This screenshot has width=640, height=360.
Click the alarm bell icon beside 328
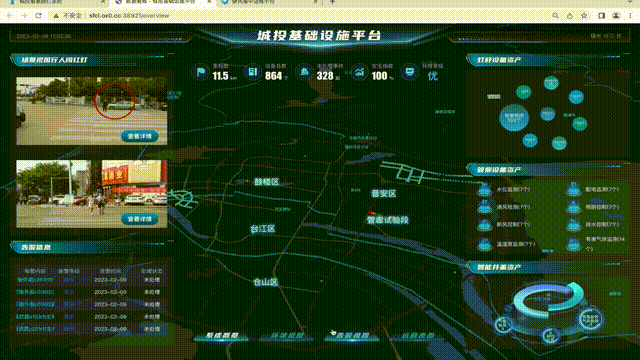[304, 72]
